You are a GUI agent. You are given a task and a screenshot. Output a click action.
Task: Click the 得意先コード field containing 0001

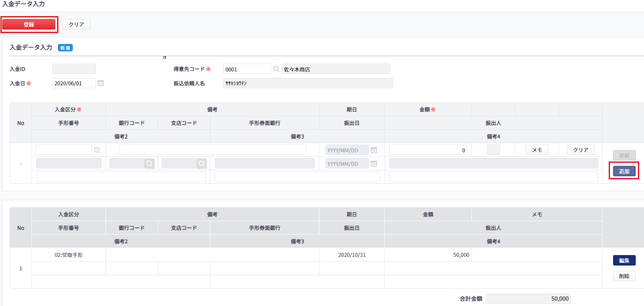coord(247,69)
